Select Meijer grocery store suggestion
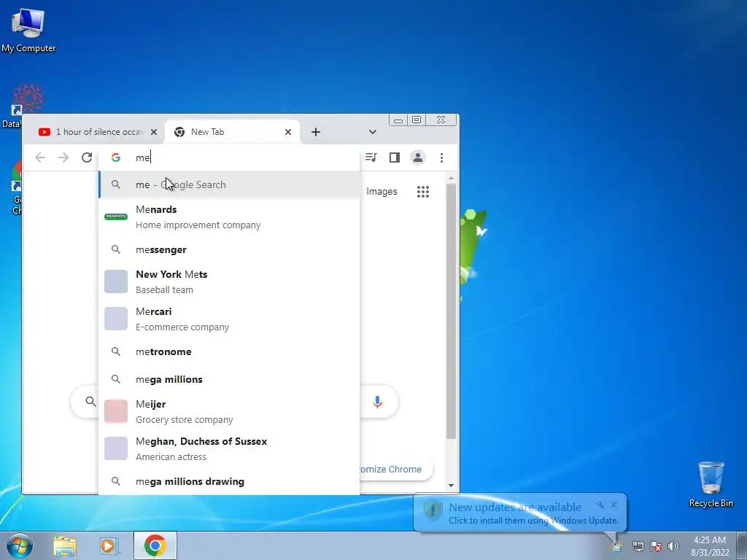Image resolution: width=747 pixels, height=560 pixels. [x=228, y=411]
